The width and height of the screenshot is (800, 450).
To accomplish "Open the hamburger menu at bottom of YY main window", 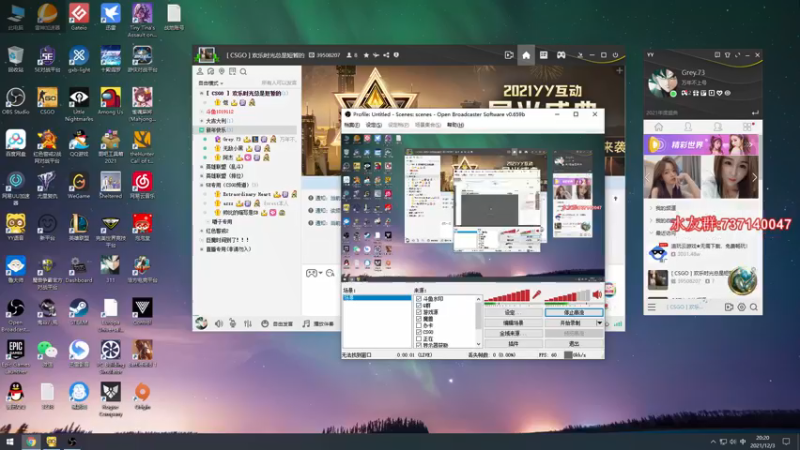I will pyautogui.click(x=652, y=307).
